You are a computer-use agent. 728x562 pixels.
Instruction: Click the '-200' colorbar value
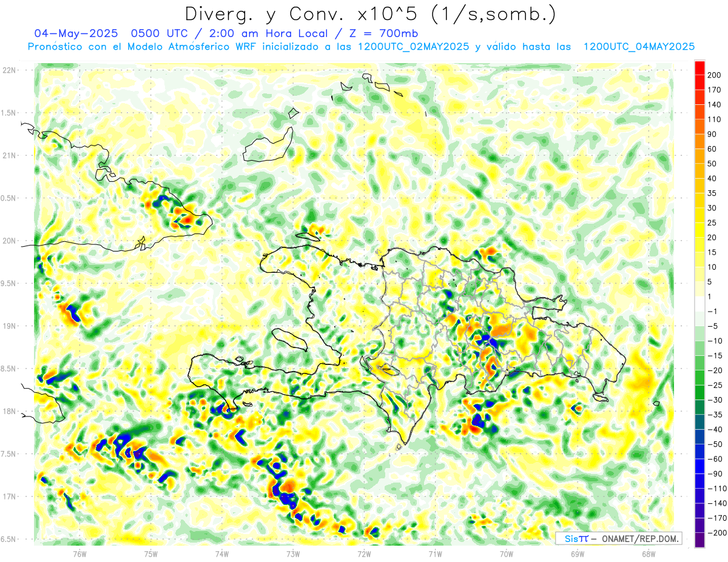[x=716, y=532]
